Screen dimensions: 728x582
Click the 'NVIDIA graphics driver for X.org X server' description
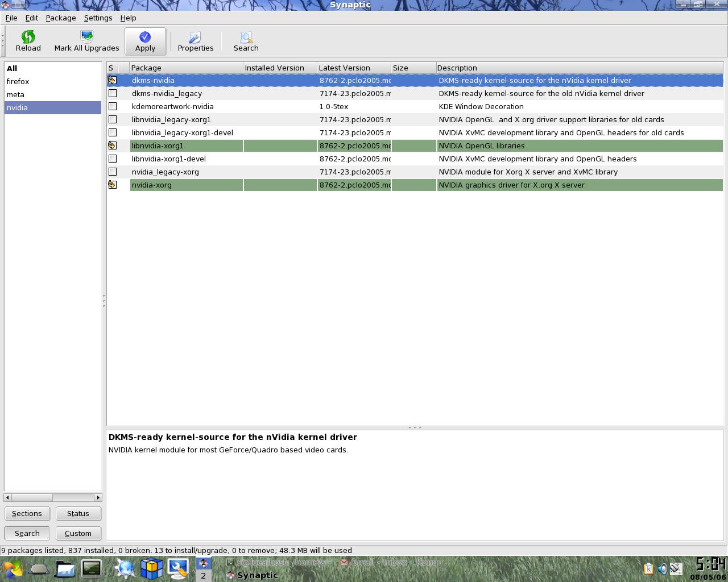tap(512, 185)
